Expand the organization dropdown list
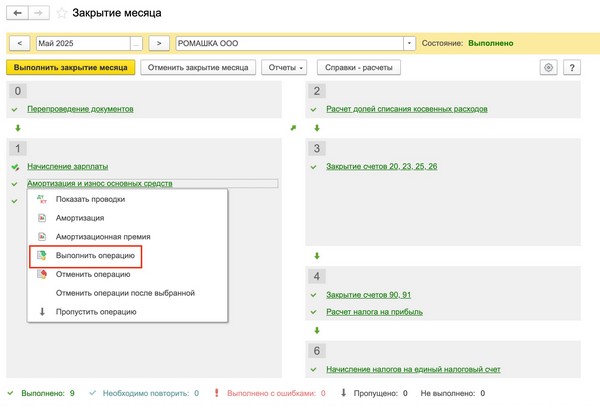 click(409, 44)
